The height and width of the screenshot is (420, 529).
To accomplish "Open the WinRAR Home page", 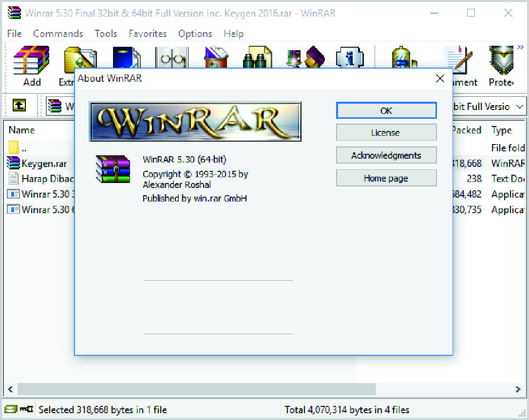I will (386, 178).
